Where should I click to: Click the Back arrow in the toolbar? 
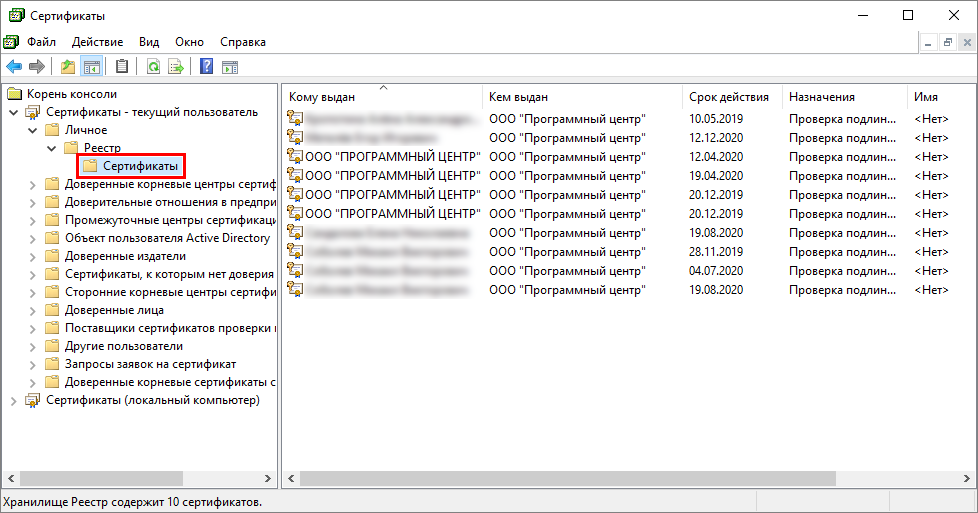tap(14, 67)
